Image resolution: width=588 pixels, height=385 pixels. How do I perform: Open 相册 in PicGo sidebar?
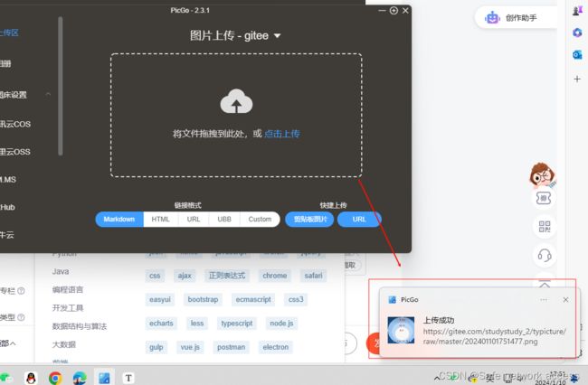[x=5, y=63]
